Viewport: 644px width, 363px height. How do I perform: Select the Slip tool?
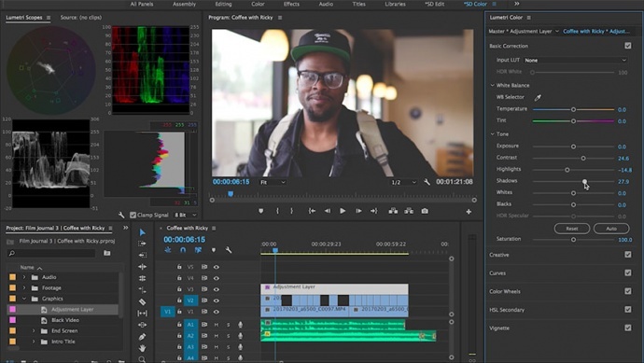point(142,314)
